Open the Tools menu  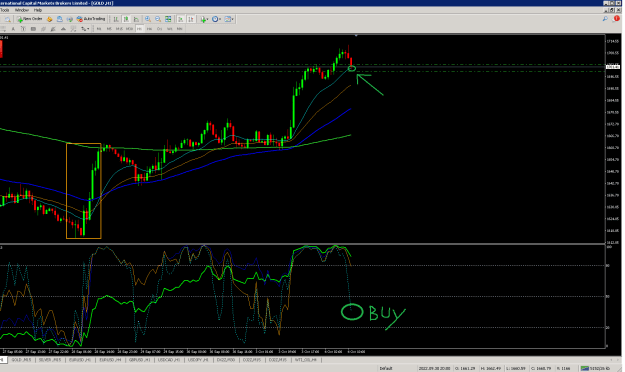click(5, 10)
